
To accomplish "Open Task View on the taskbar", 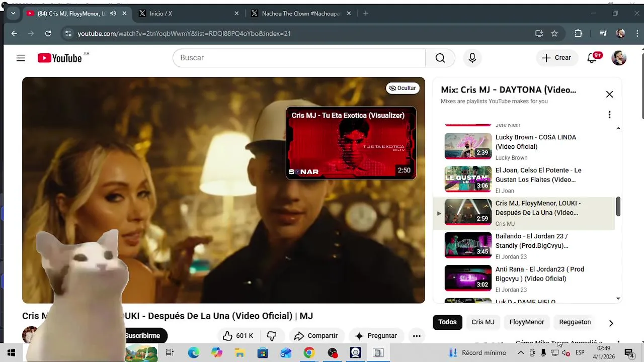I will (170, 353).
